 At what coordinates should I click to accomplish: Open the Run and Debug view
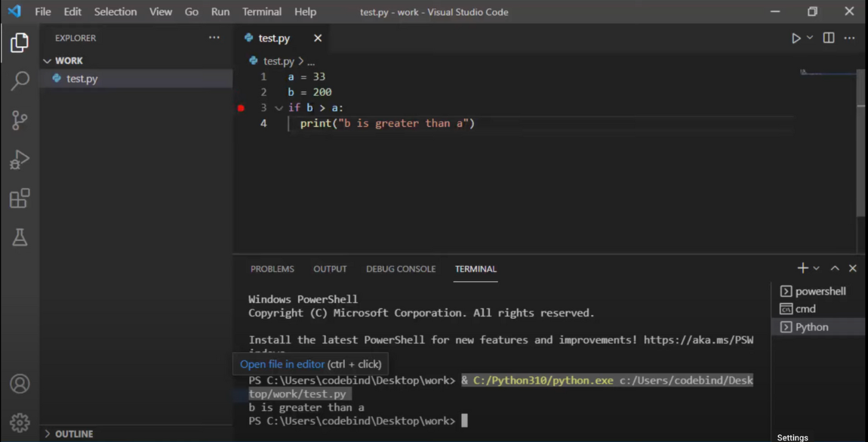[x=20, y=159]
